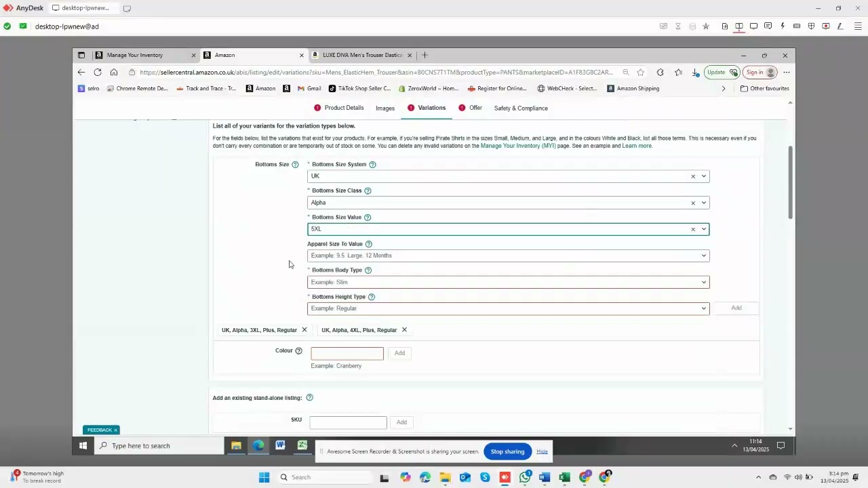The width and height of the screenshot is (868, 488).
Task: Expand Bottoms Size System dropdown
Action: click(x=704, y=176)
